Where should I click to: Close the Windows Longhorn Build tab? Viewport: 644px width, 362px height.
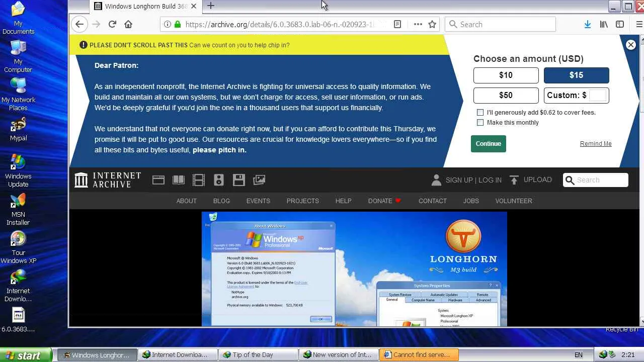click(x=194, y=6)
